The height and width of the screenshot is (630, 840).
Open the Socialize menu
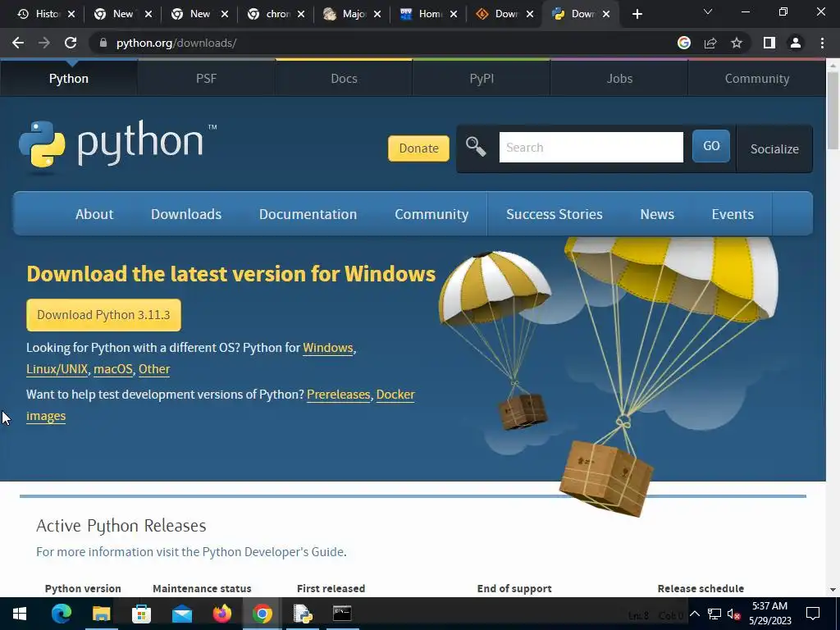774,149
